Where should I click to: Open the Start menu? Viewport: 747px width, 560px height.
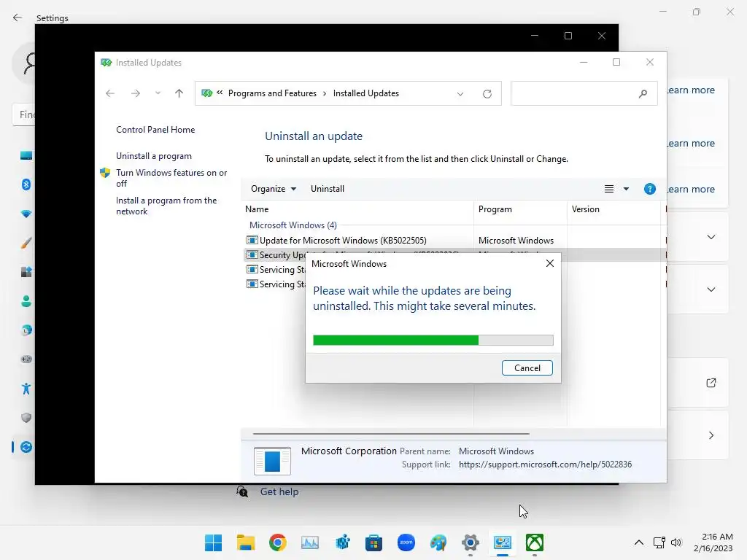click(x=213, y=542)
